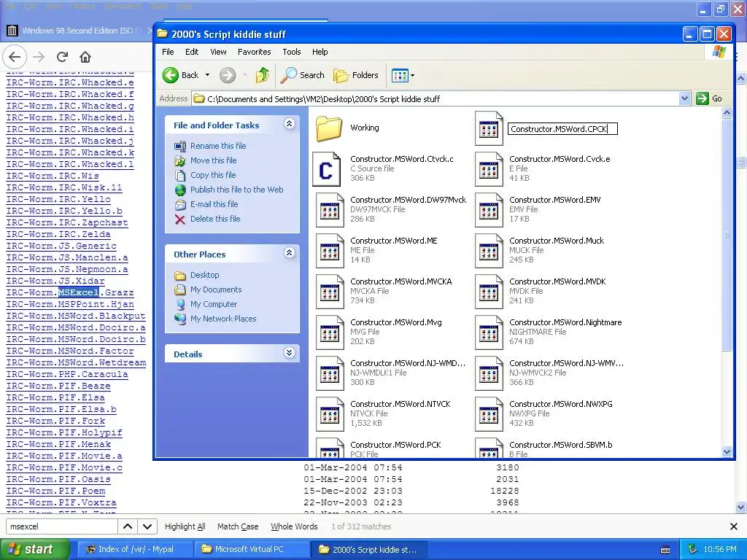Select Constructor.MSWord.DW97Mvck file icon
The image size is (747, 560).
point(330,210)
